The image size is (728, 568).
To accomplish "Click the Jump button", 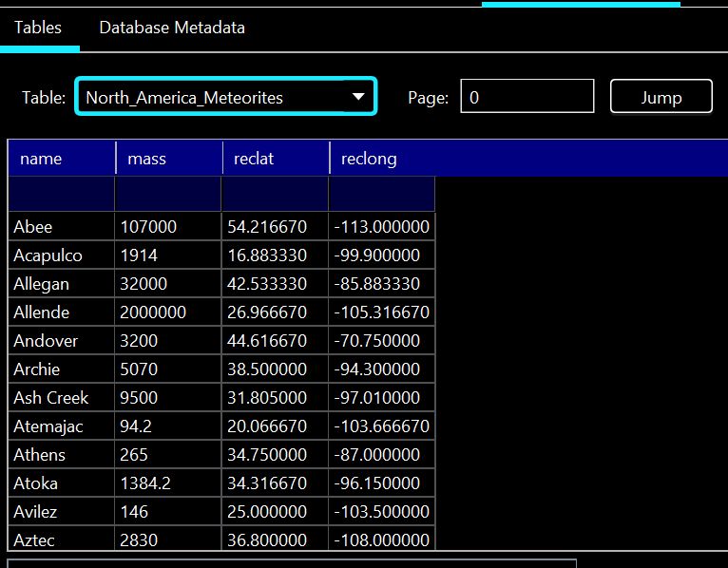I will point(661,96).
